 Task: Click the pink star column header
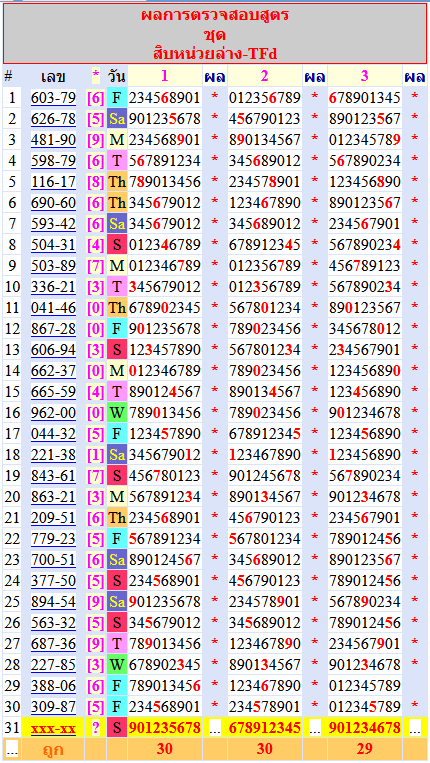click(x=96, y=76)
